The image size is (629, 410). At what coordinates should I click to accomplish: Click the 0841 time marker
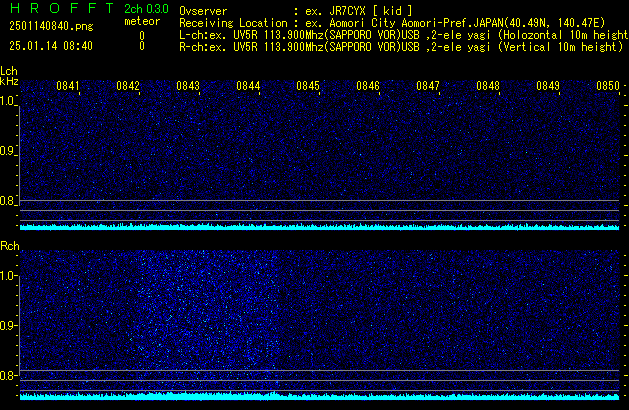coord(68,86)
